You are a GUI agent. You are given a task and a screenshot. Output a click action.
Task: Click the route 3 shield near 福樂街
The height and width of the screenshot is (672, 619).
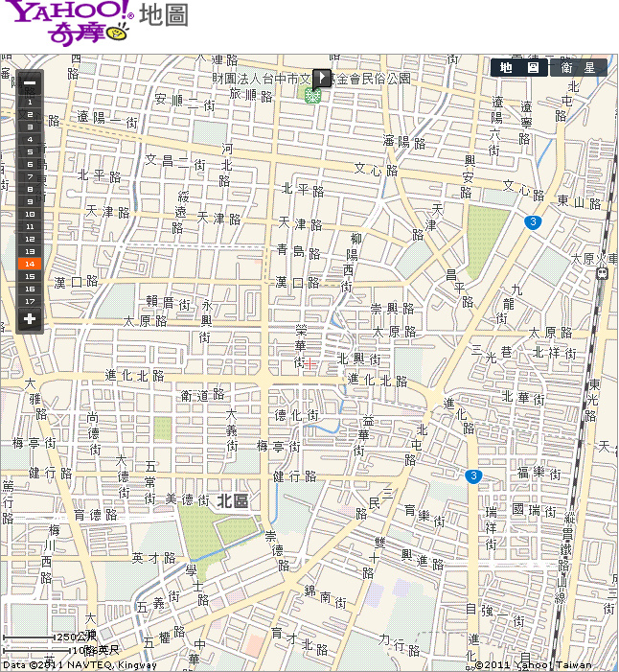coord(473,476)
